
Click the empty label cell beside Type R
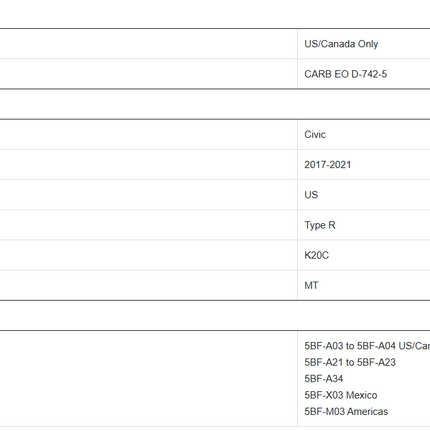(149, 225)
